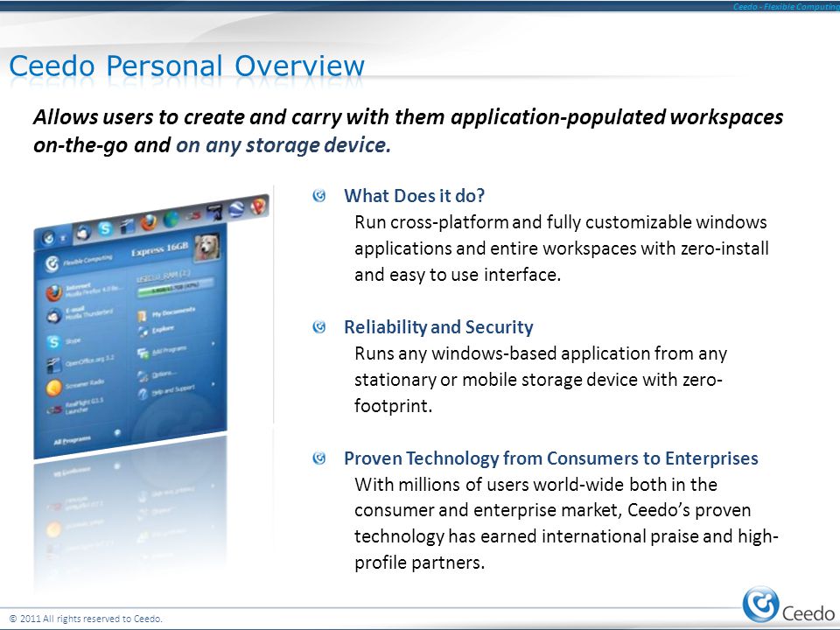Open E-mail Mozilla Thunderbird menu entry
This screenshot has height=630, width=840.
pyautogui.click(x=80, y=315)
